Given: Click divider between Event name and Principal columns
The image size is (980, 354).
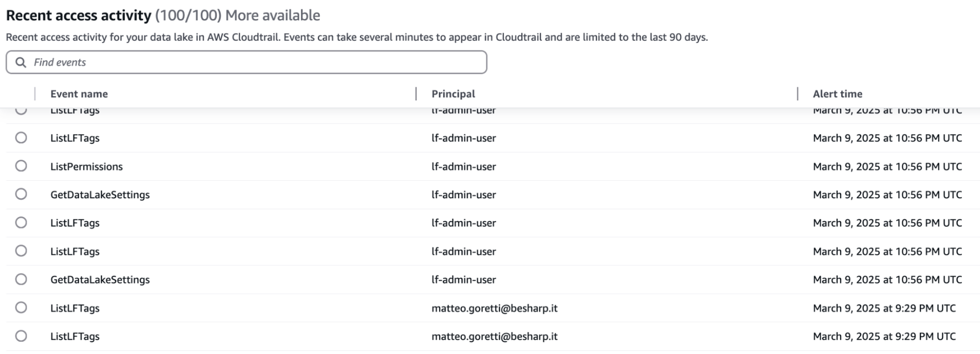Looking at the screenshot, I should pyautogui.click(x=416, y=94).
